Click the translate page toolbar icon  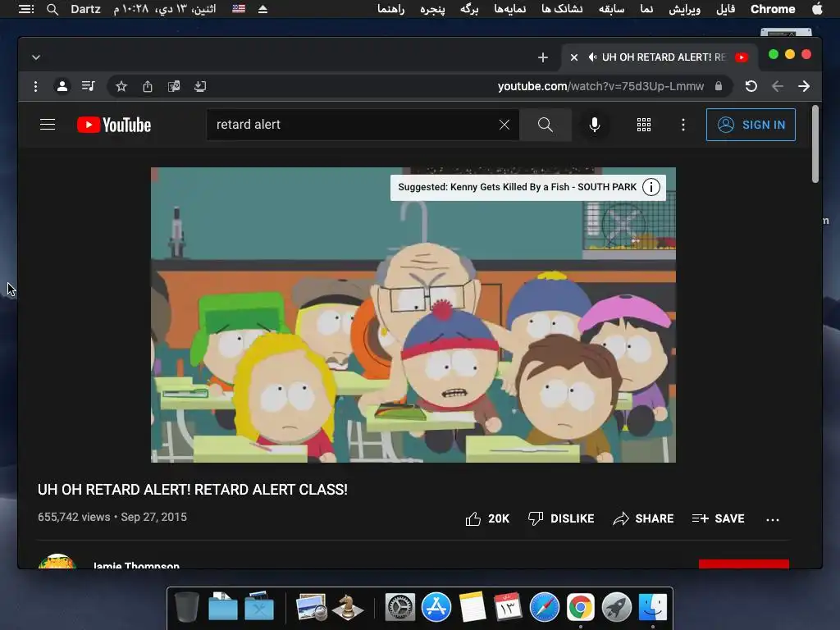click(174, 86)
